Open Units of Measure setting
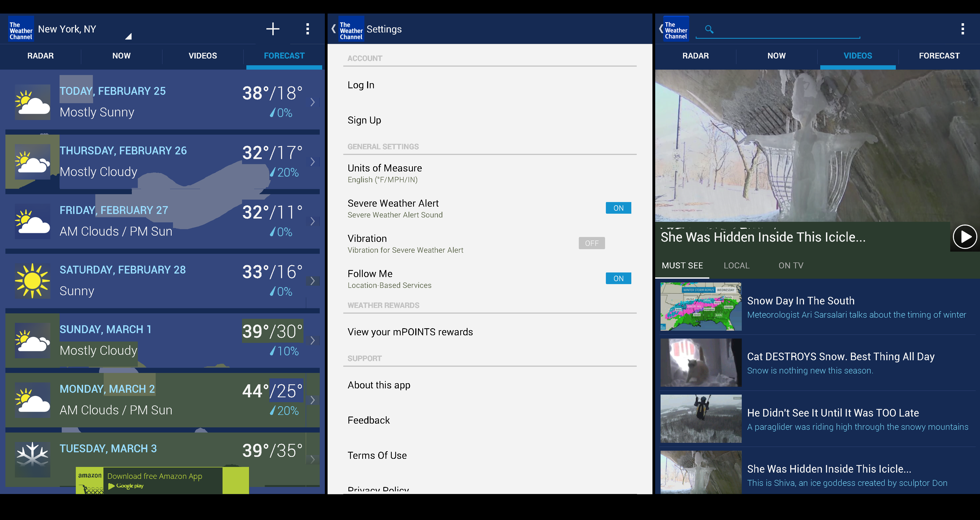Screen dimensions: 980x520 (x=490, y=173)
